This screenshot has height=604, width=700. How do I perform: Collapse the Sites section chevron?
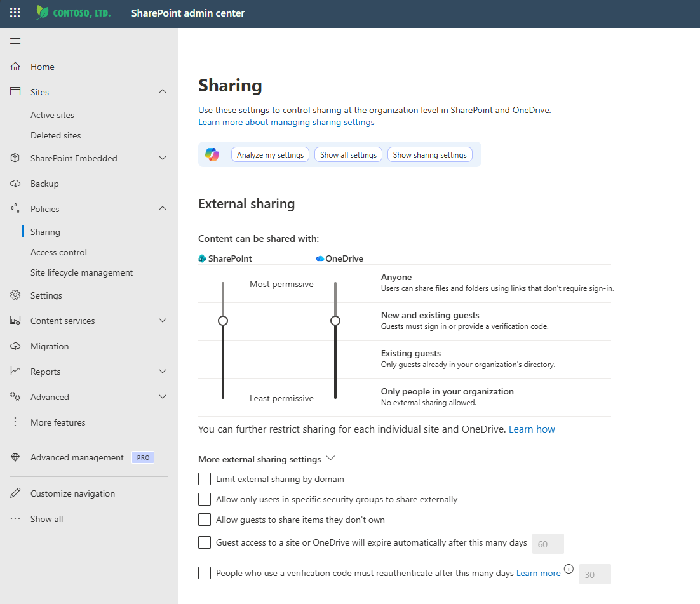coord(163,91)
